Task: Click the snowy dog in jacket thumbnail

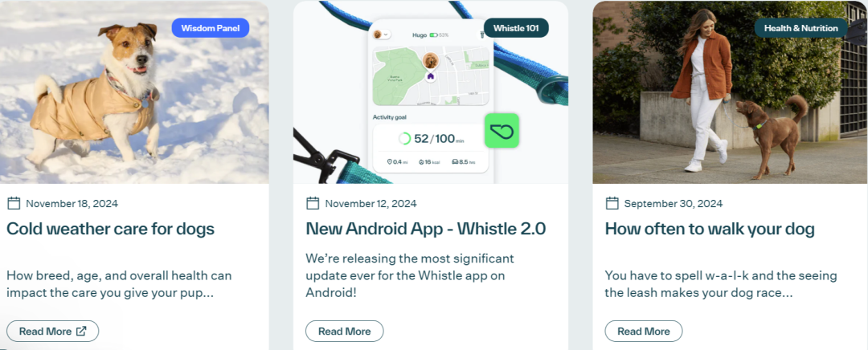Action: pyautogui.click(x=134, y=92)
